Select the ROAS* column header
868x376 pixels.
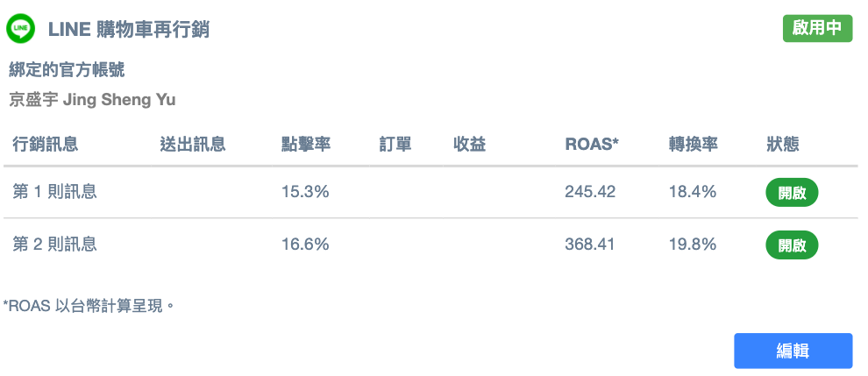point(592,145)
